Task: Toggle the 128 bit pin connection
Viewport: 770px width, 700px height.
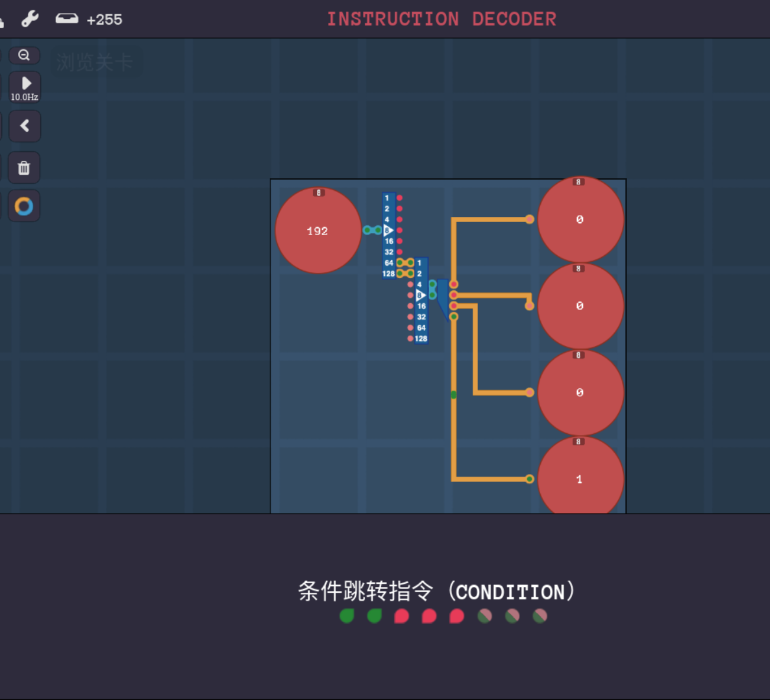Action: coord(399,273)
